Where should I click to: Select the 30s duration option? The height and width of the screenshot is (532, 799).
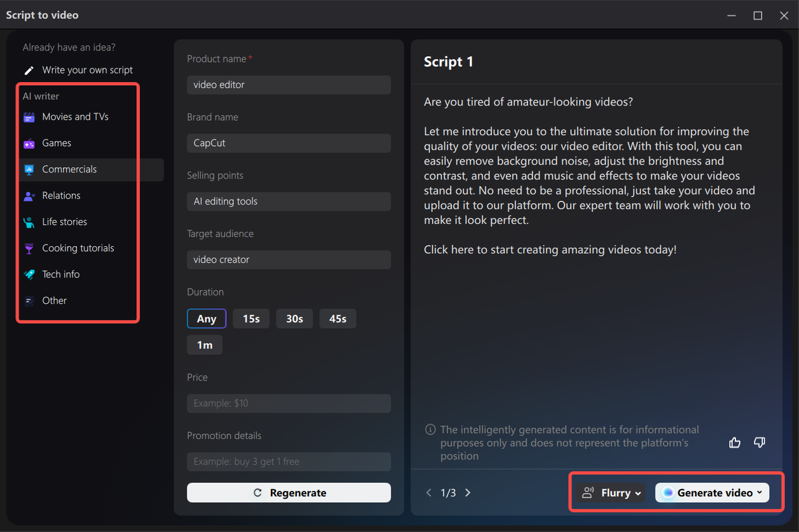pos(294,318)
